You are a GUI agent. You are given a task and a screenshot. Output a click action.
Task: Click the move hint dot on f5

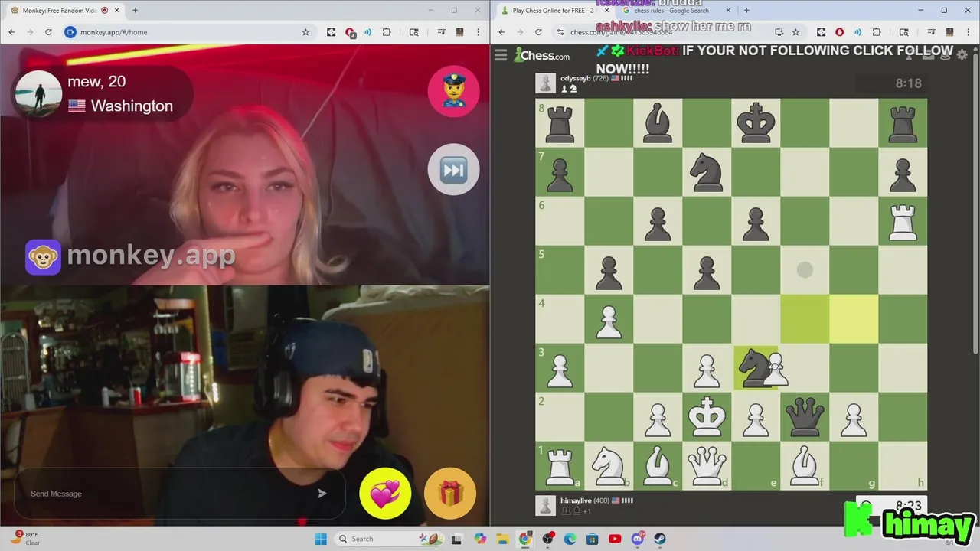(805, 269)
